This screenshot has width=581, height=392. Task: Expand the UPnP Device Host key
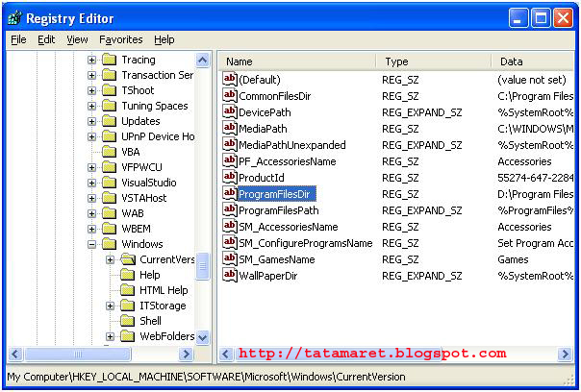(91, 136)
